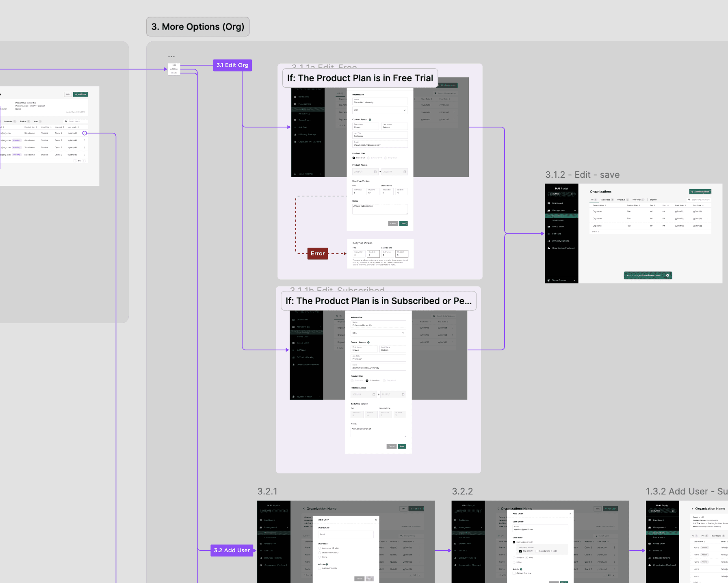Click Save button in Subscribed edit form
Image resolution: width=728 pixels, height=583 pixels.
click(x=402, y=446)
